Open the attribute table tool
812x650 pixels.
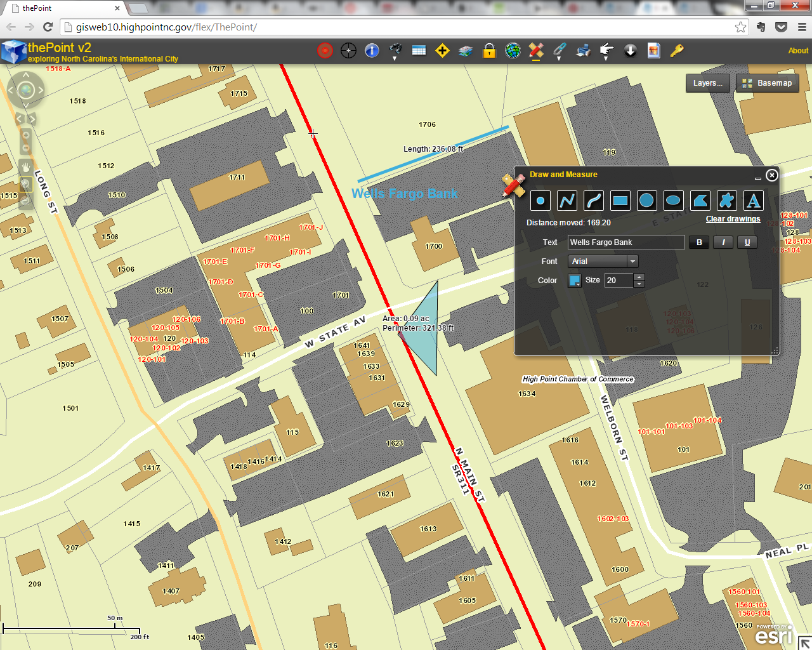pyautogui.click(x=419, y=51)
